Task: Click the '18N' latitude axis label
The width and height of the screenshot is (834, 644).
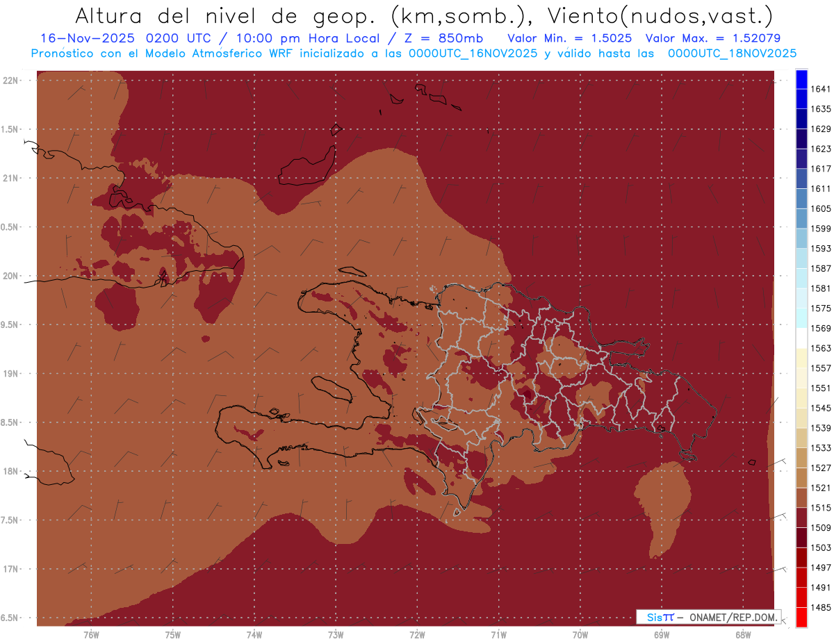Action: (12, 472)
